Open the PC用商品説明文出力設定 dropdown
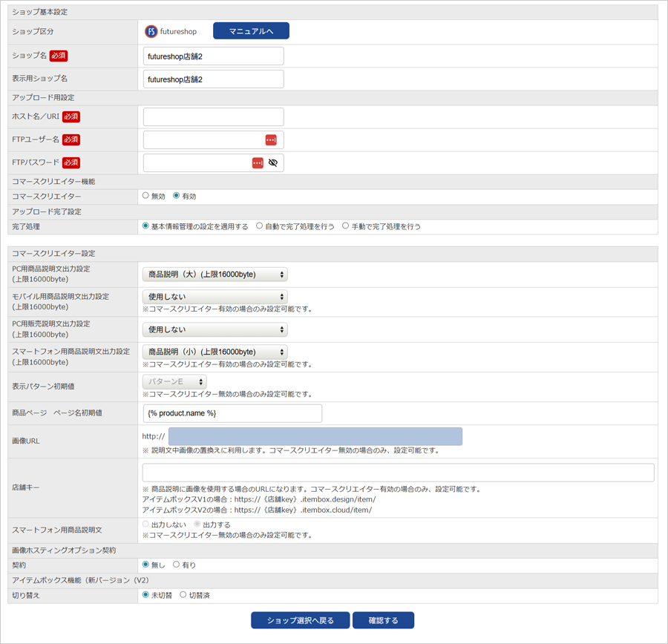This screenshot has height=644, width=668. pos(215,274)
